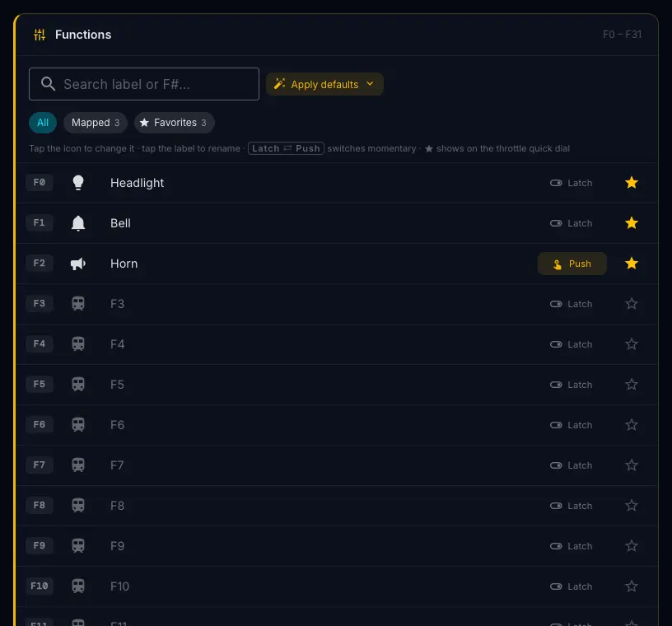Tap the train icon in the F3 row
672x626 pixels.
click(78, 304)
